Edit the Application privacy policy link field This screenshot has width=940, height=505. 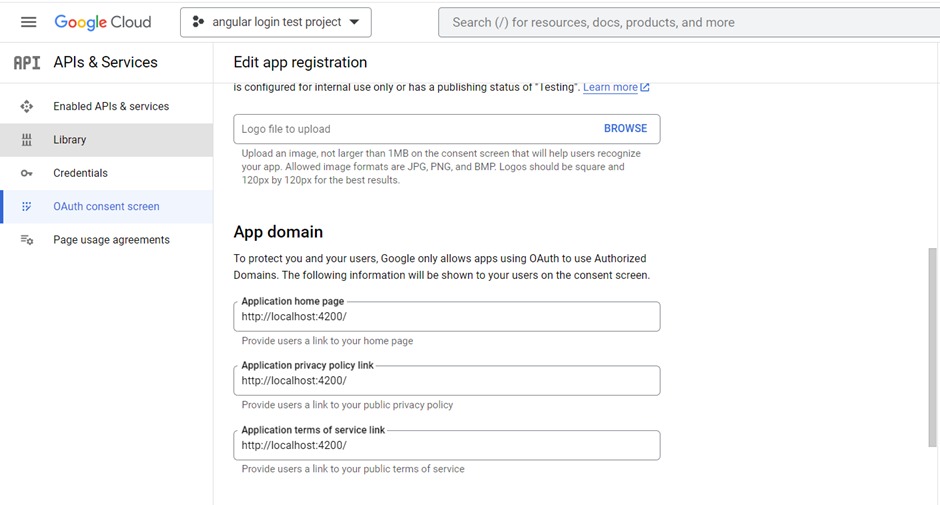pos(447,381)
